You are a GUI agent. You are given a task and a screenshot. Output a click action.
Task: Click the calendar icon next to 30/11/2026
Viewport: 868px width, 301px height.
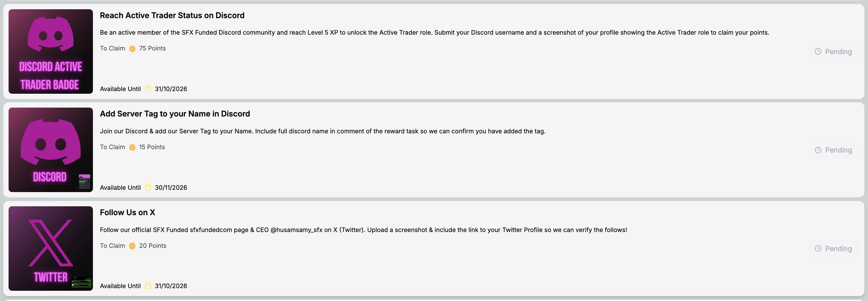[x=148, y=187]
